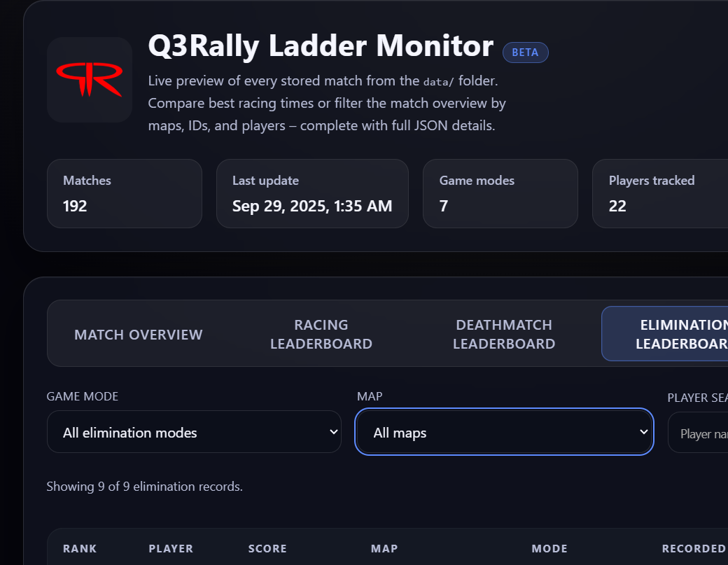Click the Mode column header

click(x=549, y=548)
